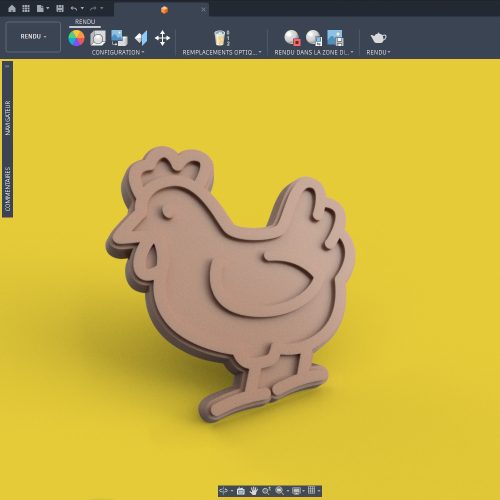
Task: Open the Texture Map Controls tool
Action: click(x=141, y=38)
